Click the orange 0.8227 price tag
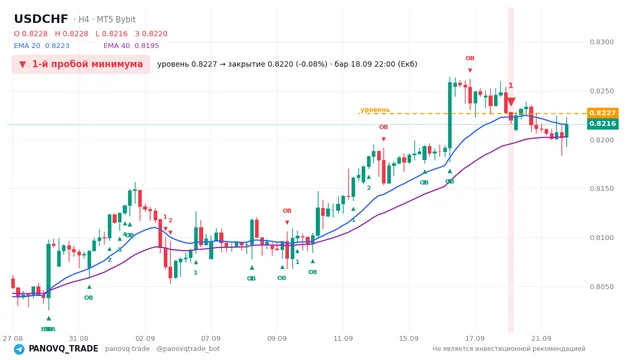This screenshot has width=640, height=360. 603,113
